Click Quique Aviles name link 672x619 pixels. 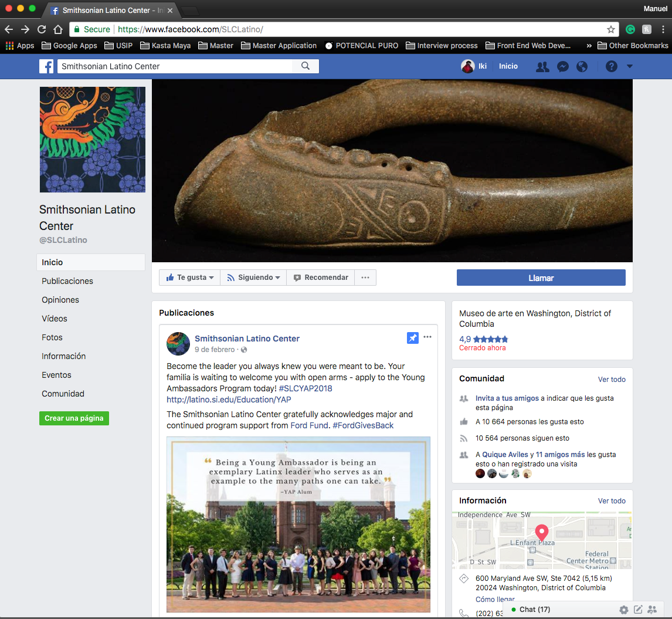[505, 454]
